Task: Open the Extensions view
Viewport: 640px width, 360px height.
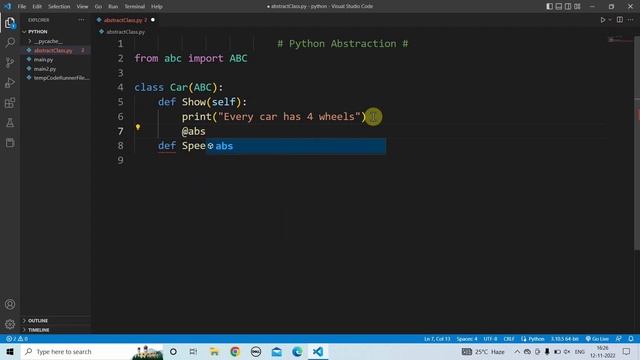Action: click(x=10, y=102)
